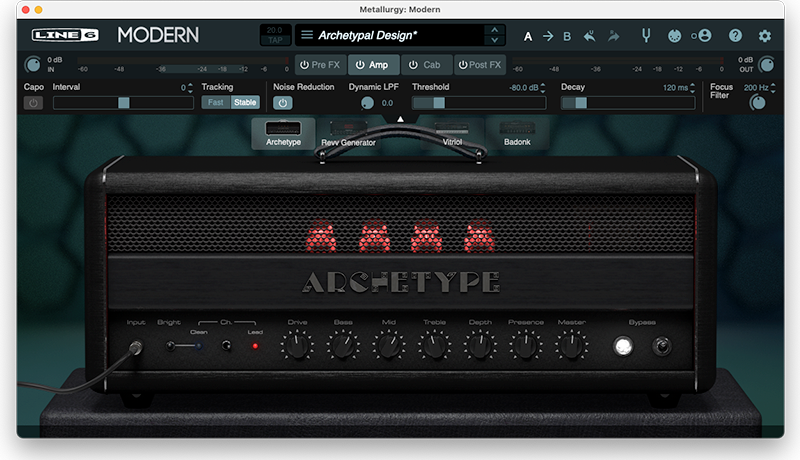Open the preset list hamburger menu
The height and width of the screenshot is (460, 800).
pyautogui.click(x=307, y=35)
